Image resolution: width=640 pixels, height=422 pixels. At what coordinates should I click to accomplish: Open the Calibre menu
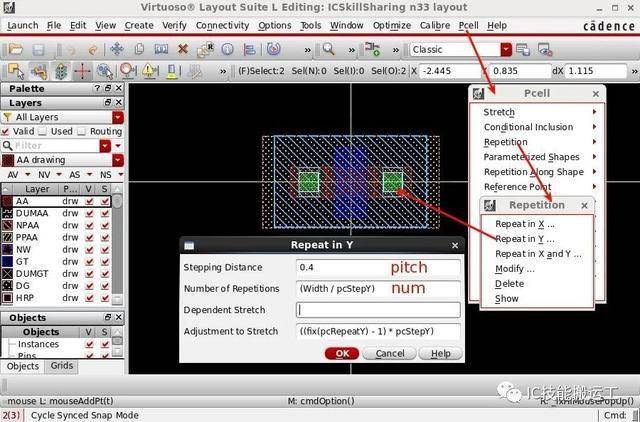[x=434, y=25]
